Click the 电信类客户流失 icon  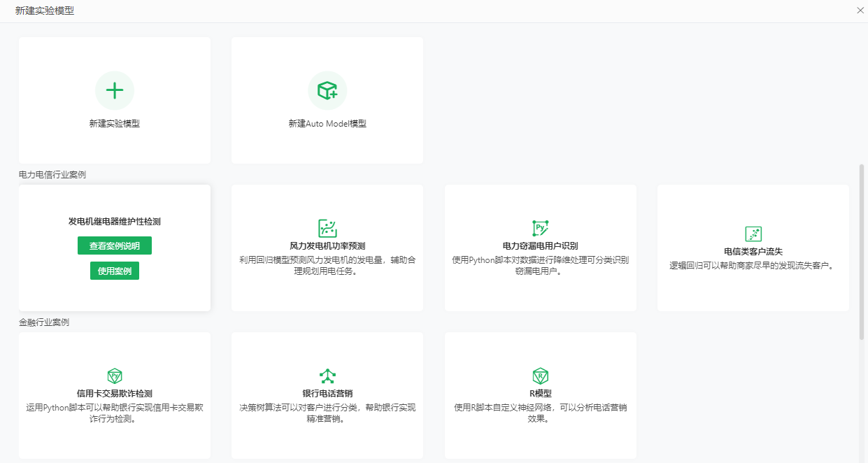[x=753, y=234]
